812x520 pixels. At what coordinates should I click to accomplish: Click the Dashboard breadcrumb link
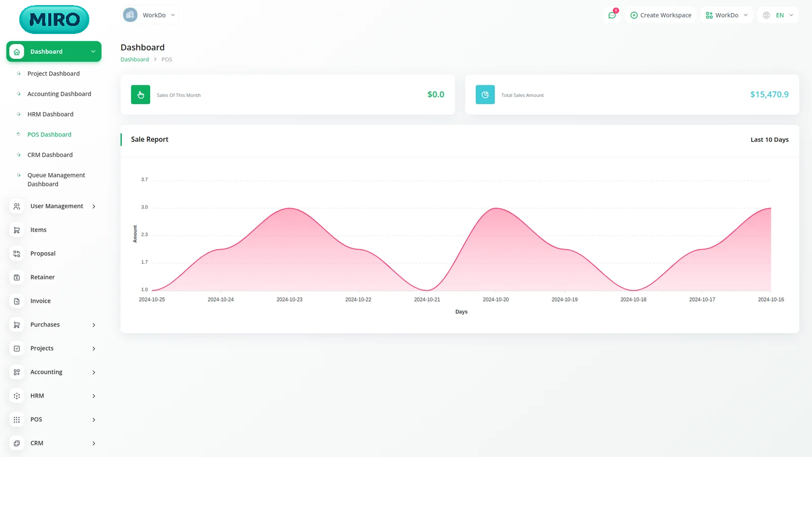(134, 59)
